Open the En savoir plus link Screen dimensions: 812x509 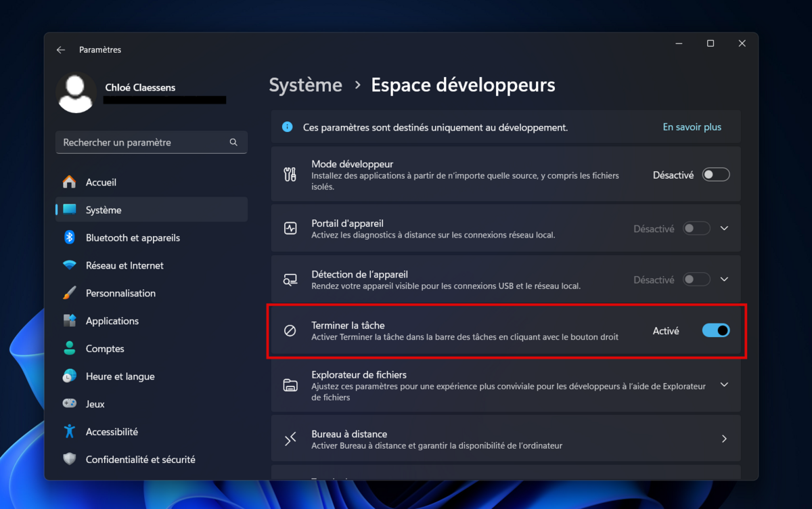[692, 127]
